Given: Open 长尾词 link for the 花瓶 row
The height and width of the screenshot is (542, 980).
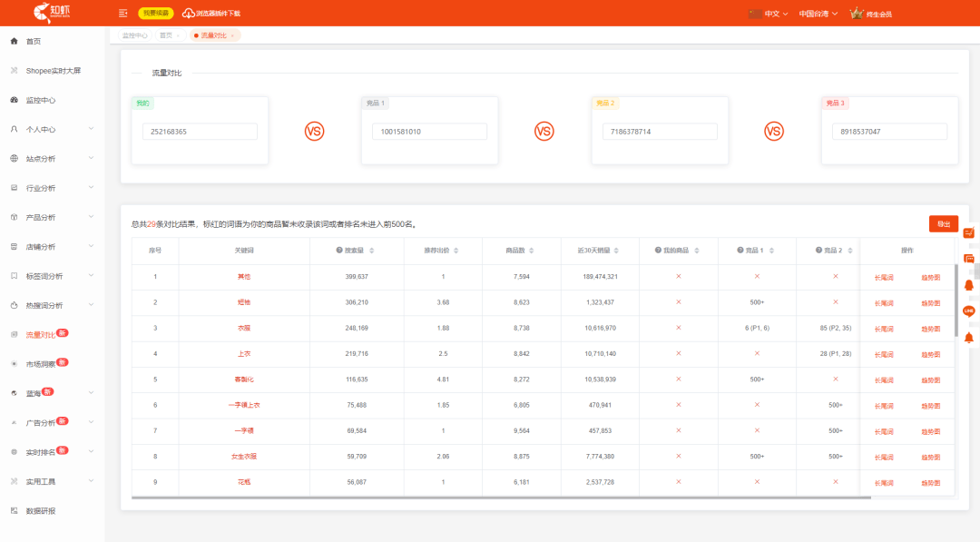Looking at the screenshot, I should point(884,483).
